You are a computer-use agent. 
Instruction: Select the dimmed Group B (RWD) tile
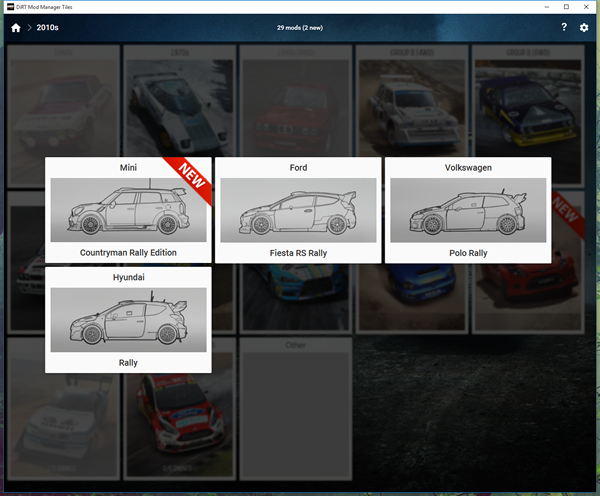click(528, 100)
